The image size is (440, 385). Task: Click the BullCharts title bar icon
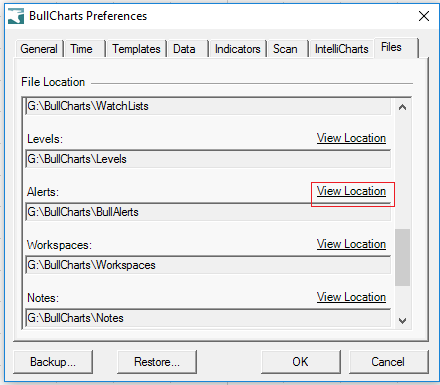tap(16, 16)
